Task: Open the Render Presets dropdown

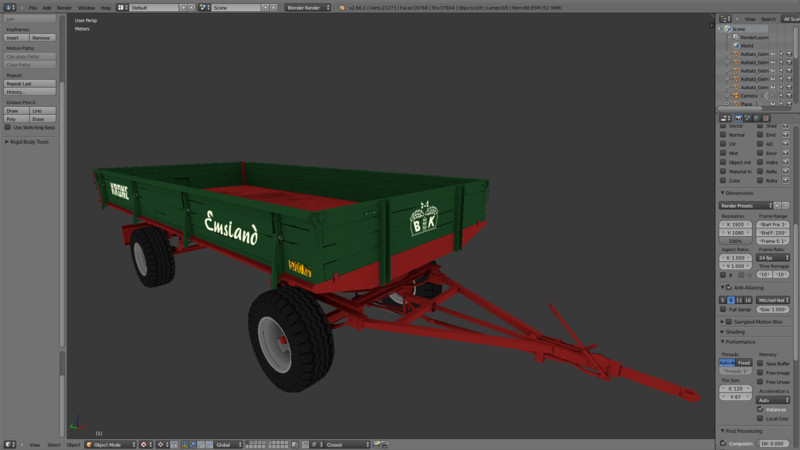Action: click(746, 206)
